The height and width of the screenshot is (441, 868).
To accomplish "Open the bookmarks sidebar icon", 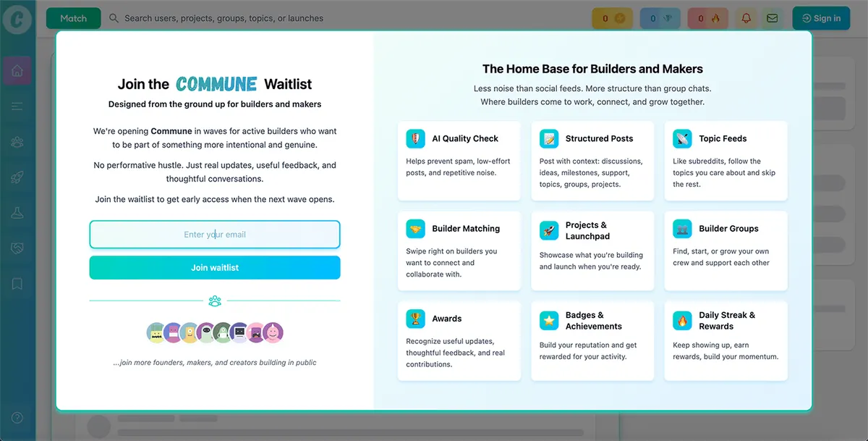I will [x=17, y=284].
